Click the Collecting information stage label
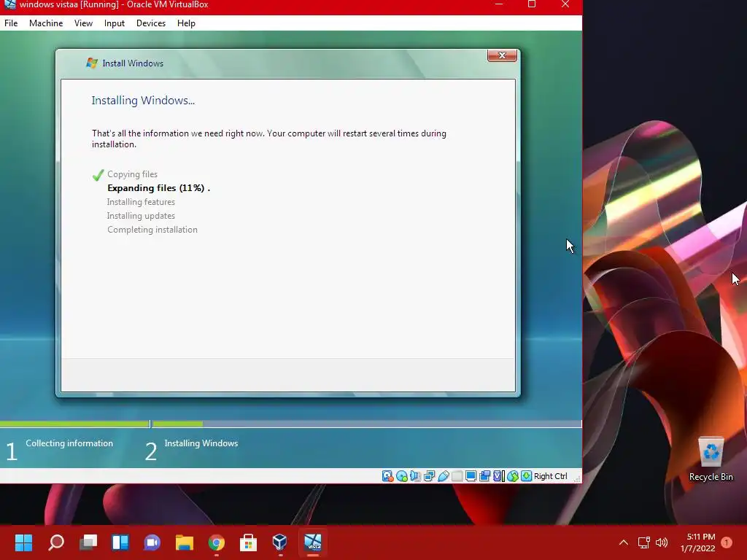This screenshot has width=747, height=560. coord(69,443)
